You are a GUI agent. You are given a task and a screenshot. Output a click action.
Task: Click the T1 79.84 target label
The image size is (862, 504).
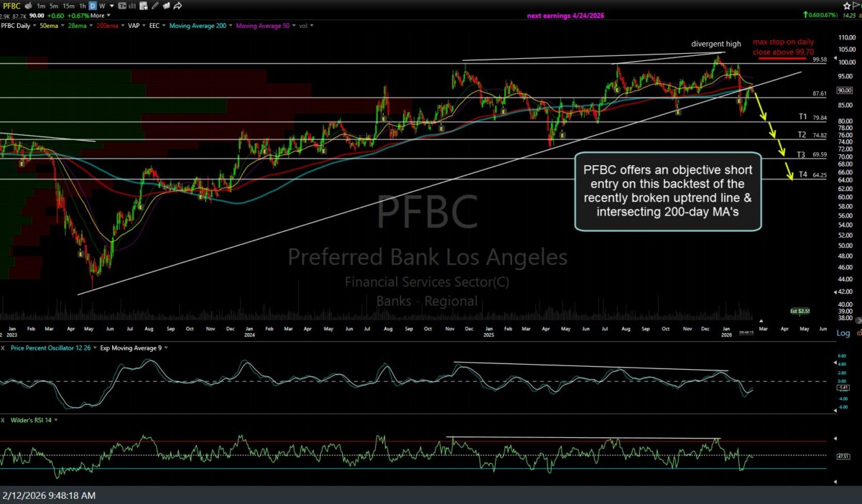(813, 117)
